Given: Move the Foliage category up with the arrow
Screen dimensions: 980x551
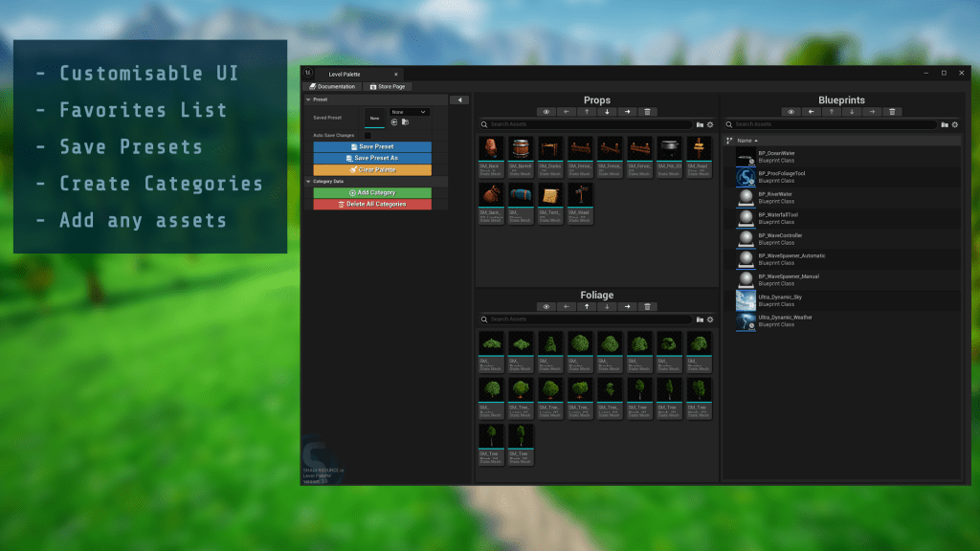Looking at the screenshot, I should [x=587, y=306].
